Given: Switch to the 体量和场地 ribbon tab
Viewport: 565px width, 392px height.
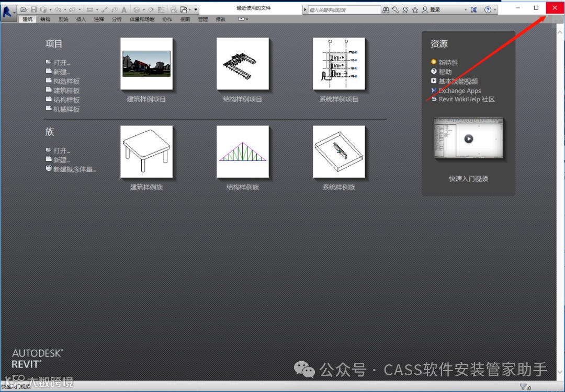Looking at the screenshot, I should point(142,19).
